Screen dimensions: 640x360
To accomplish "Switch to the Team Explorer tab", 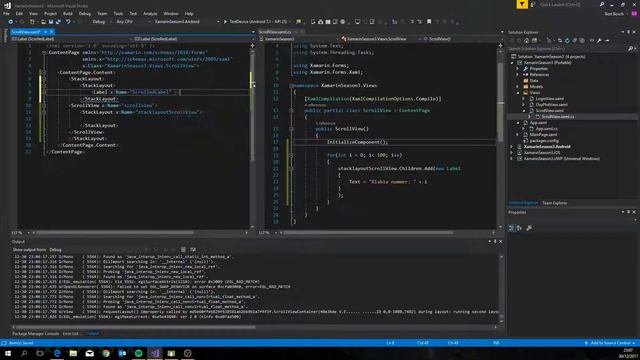I will [x=554, y=203].
